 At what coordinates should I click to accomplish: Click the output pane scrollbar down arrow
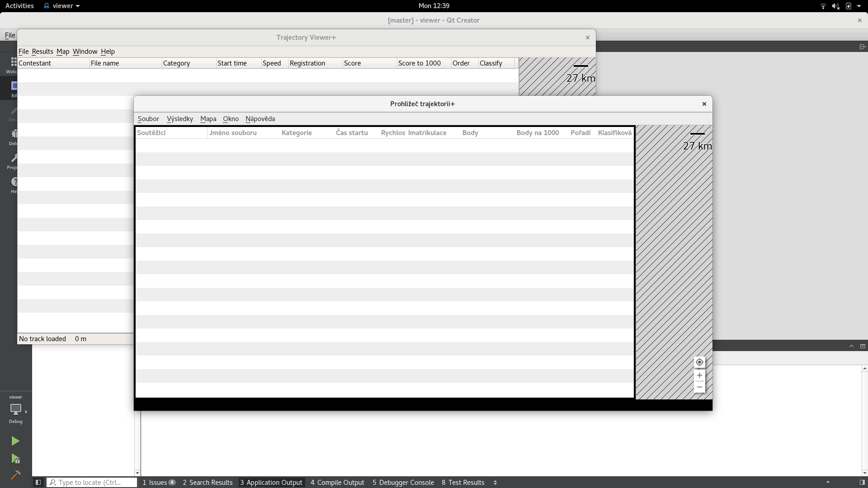click(864, 473)
